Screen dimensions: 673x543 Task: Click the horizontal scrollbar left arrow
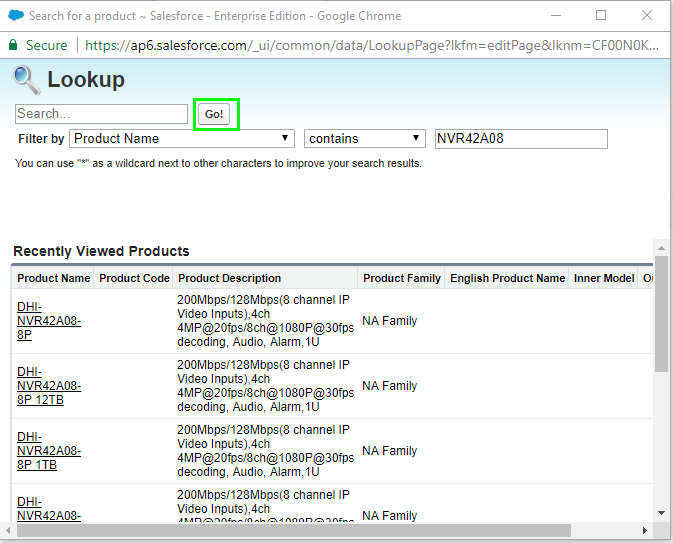(8, 531)
